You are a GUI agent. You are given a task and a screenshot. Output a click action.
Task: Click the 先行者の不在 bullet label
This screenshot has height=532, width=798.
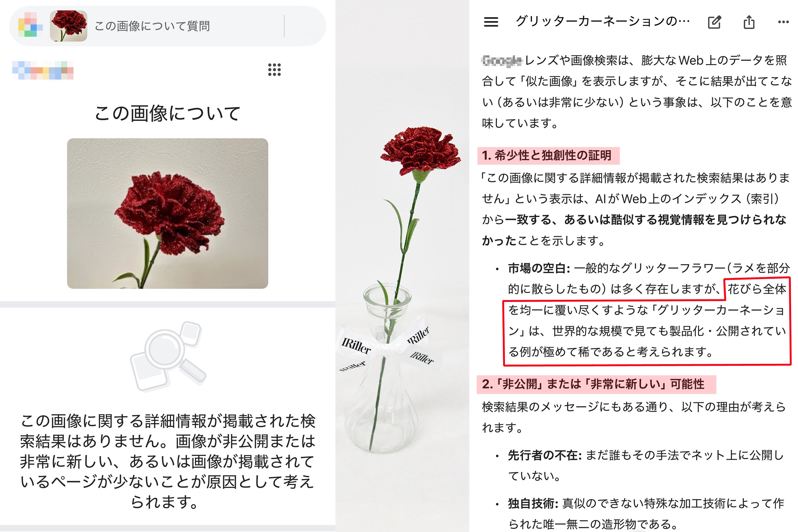545,455
